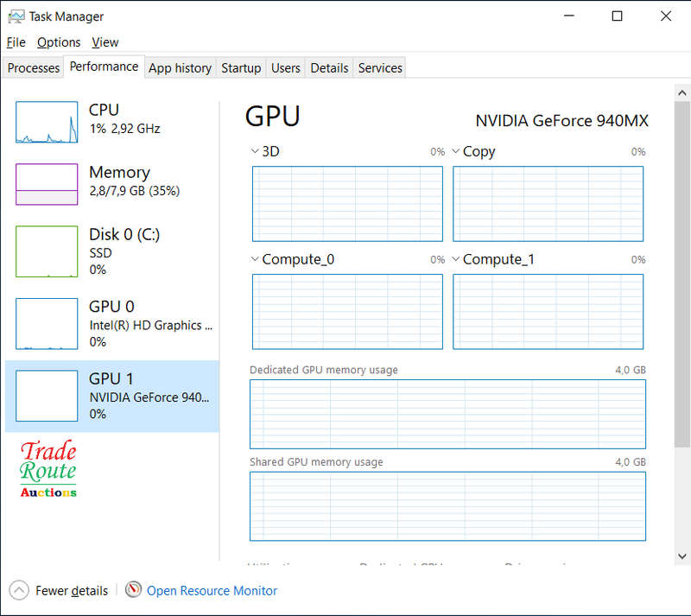Click the scrollbar up arrow
This screenshot has height=616, width=691.
point(682,92)
